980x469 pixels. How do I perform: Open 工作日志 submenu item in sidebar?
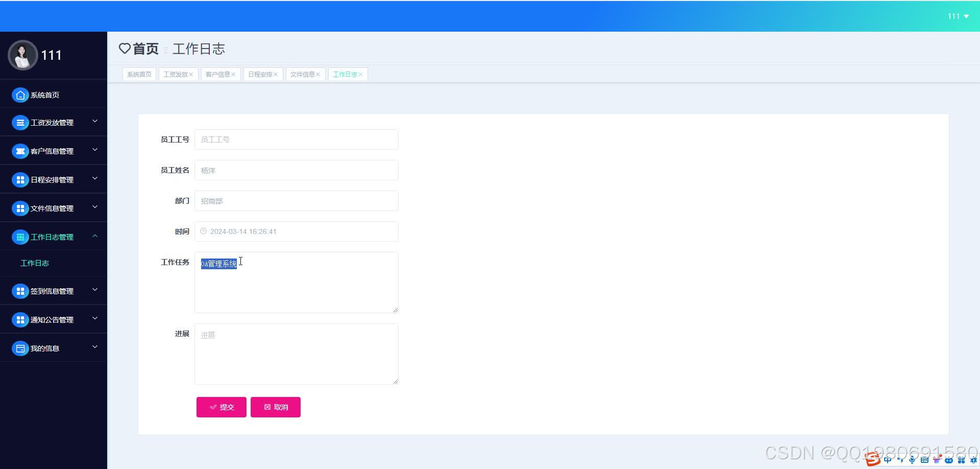tap(35, 263)
